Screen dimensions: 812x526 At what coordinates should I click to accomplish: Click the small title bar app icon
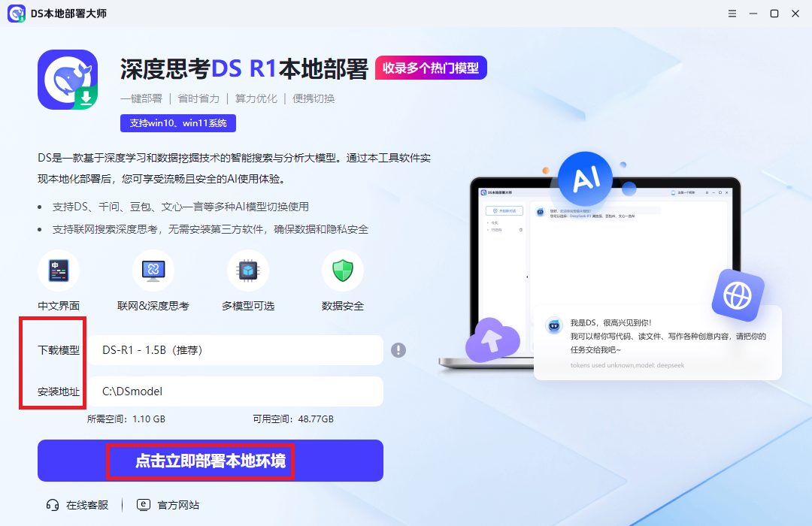click(x=17, y=14)
